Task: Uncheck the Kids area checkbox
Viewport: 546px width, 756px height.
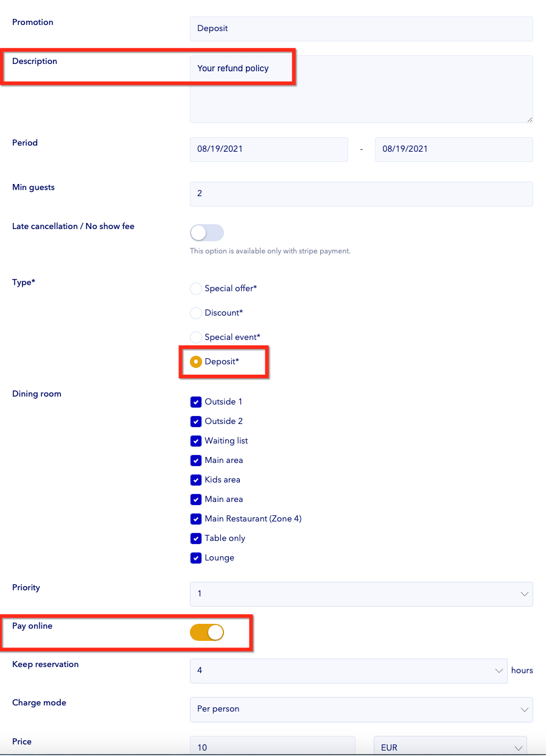Action: tap(196, 480)
